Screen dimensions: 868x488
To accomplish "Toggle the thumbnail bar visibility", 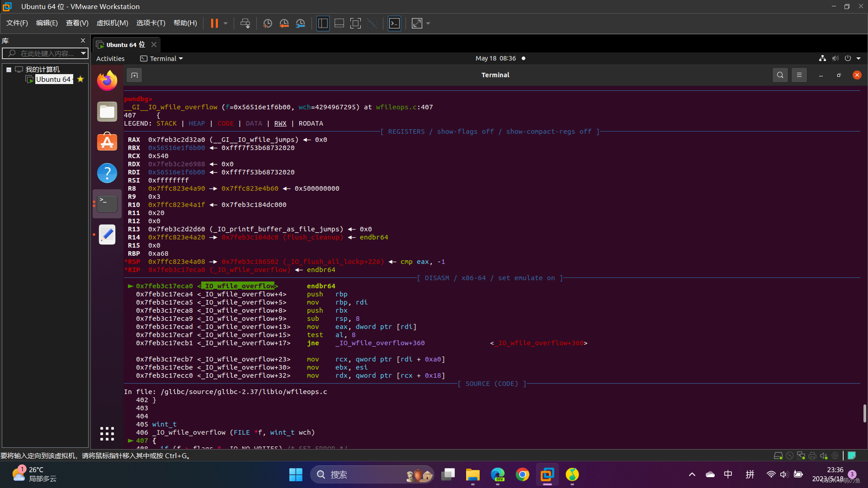I will 339,23.
